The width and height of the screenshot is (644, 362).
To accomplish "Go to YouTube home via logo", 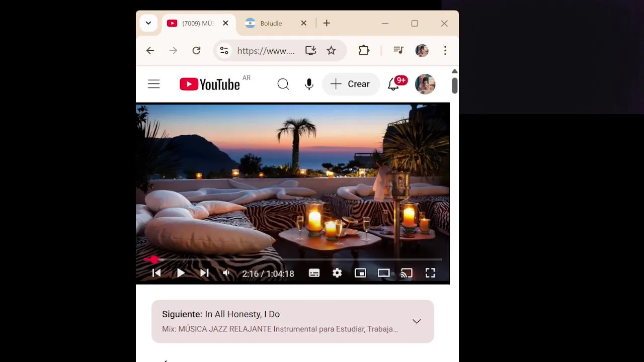I will 210,84.
